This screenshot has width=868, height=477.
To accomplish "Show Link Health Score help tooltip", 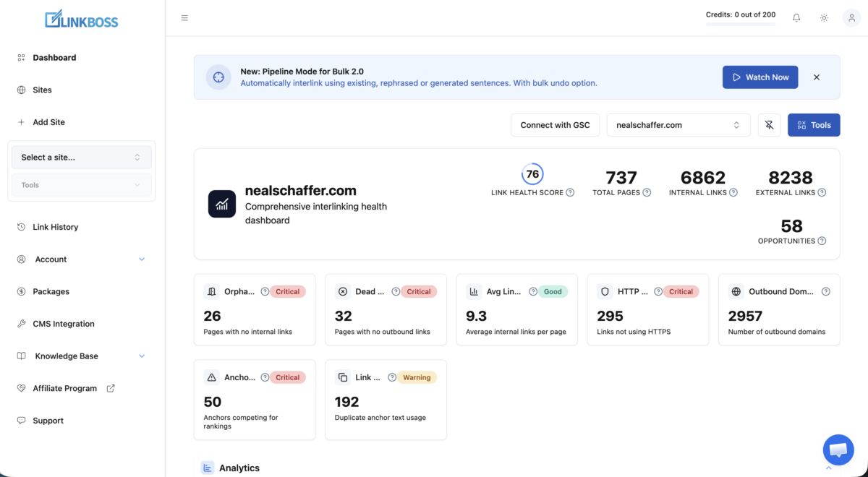I will point(570,192).
